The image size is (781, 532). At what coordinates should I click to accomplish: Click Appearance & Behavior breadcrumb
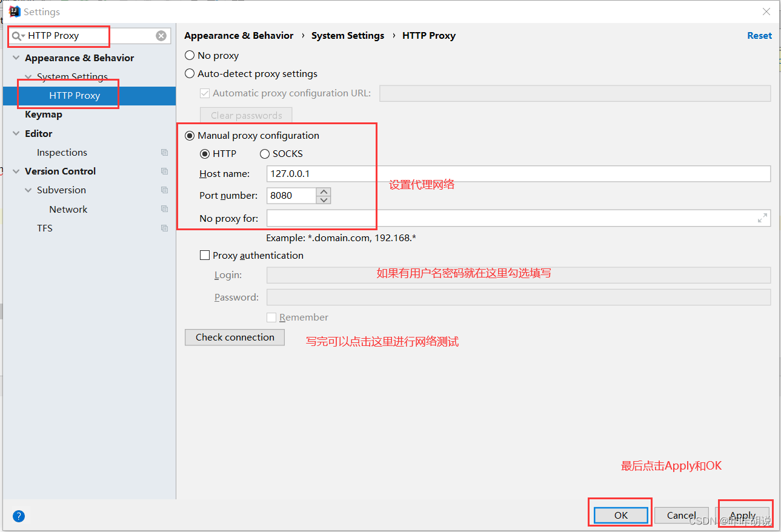(239, 36)
